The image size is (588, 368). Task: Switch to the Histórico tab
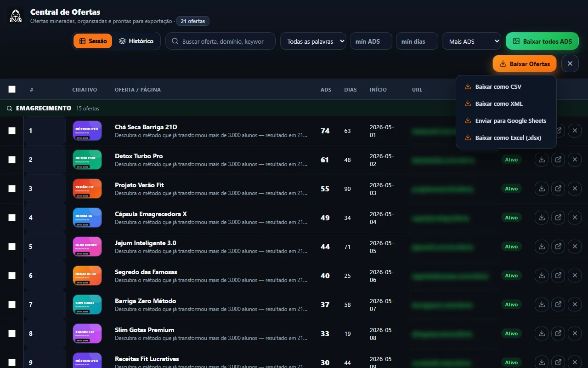[136, 41]
